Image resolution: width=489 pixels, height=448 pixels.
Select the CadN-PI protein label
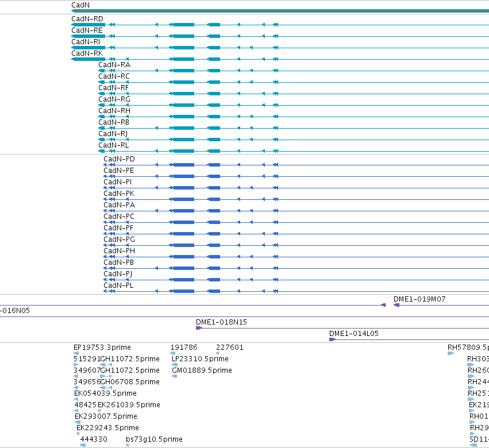tap(118, 182)
